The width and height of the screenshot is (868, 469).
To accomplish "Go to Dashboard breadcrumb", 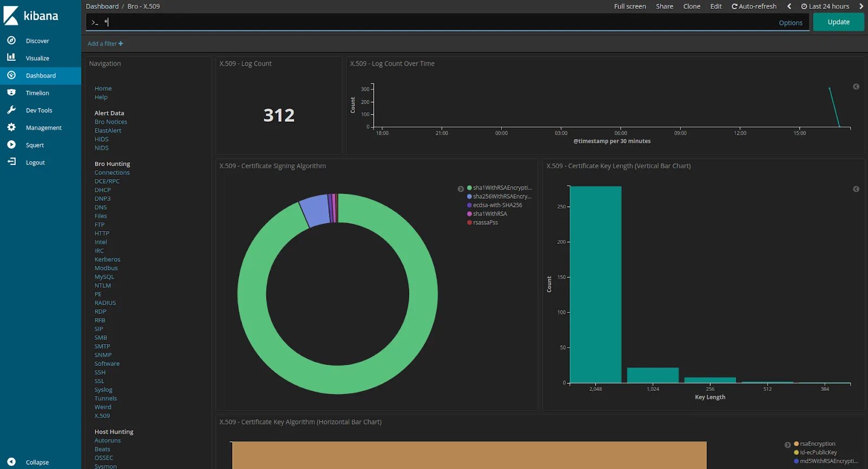I will coord(102,7).
